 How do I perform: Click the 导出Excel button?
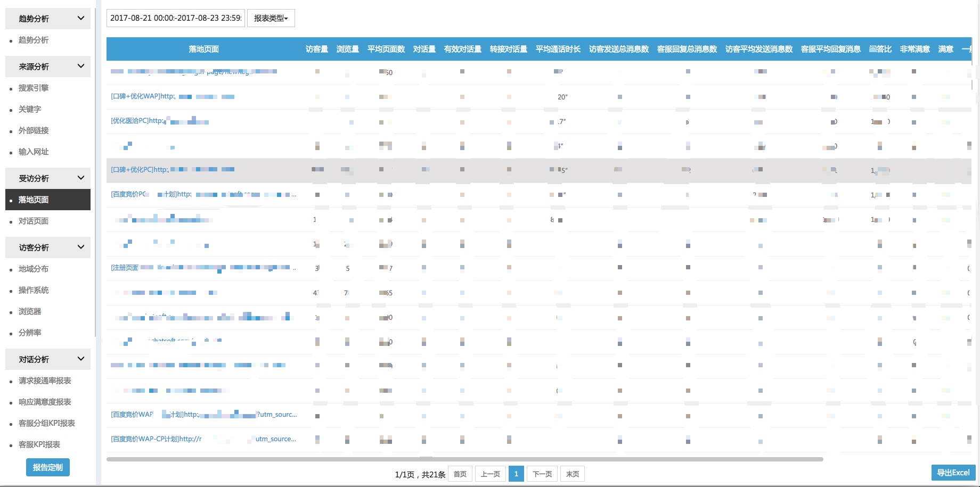coord(953,473)
